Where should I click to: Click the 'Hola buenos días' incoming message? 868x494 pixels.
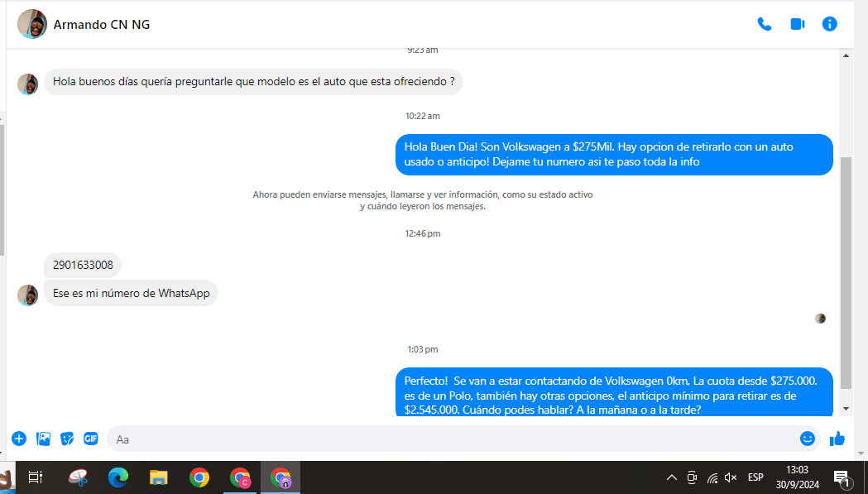point(253,82)
